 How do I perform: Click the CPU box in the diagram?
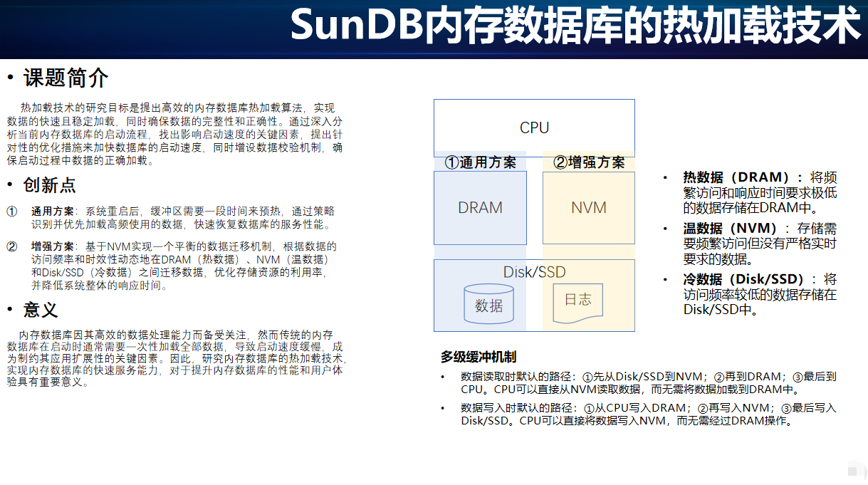coord(533,127)
